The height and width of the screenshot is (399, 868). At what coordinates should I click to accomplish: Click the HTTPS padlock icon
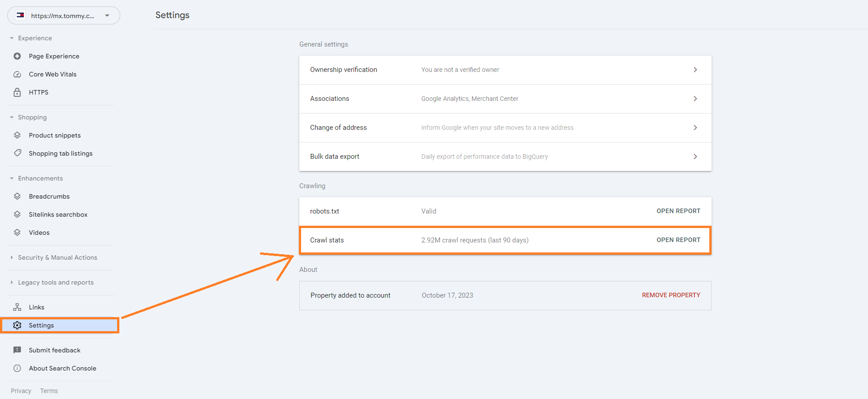(x=17, y=92)
